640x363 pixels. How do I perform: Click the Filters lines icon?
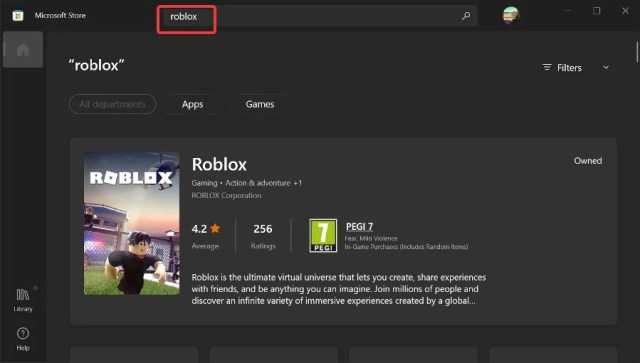pyautogui.click(x=547, y=67)
